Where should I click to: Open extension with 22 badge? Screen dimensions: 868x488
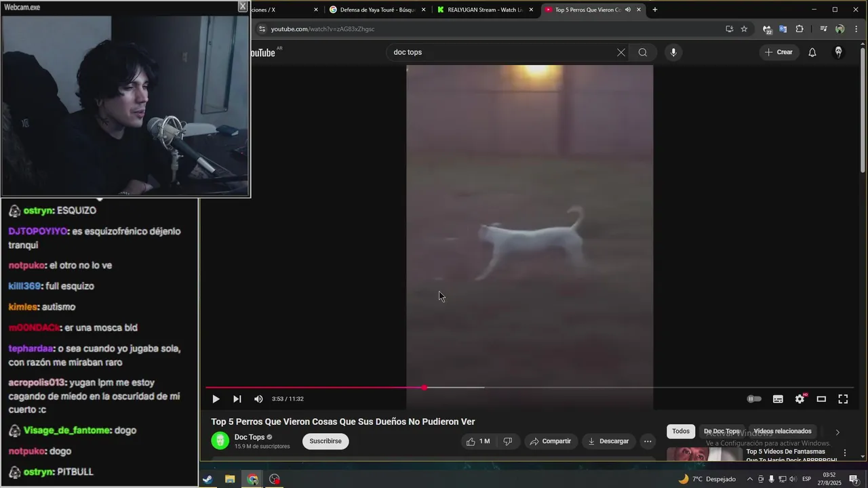point(767,29)
